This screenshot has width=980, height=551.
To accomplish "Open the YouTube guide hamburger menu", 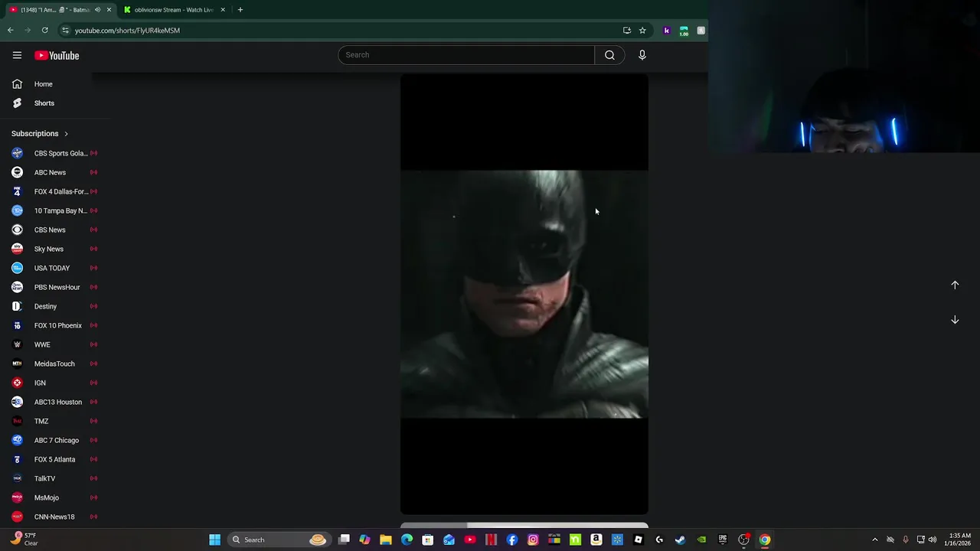I will [x=17, y=55].
